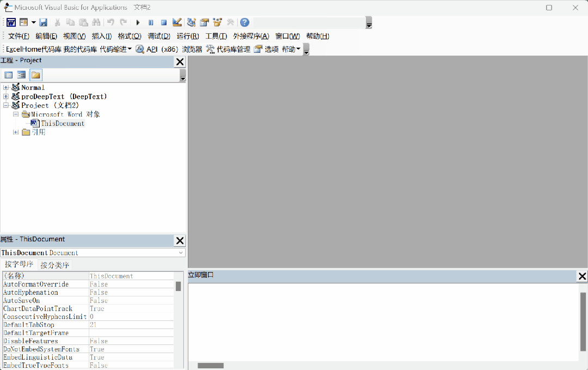Open VBA help question mark icon
This screenshot has width=588, height=370.
pos(245,22)
